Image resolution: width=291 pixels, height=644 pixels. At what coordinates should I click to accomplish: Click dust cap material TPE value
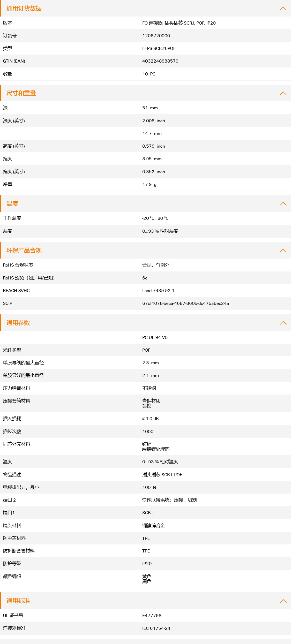click(146, 538)
